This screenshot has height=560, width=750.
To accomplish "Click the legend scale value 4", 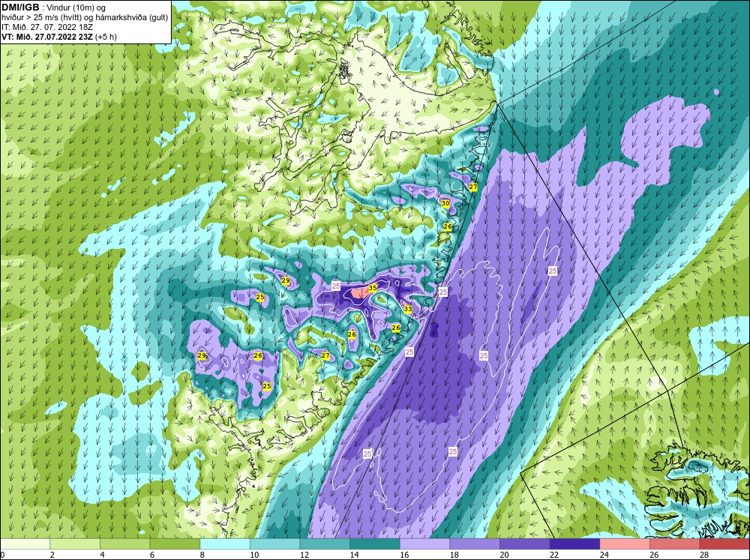I will [x=102, y=555].
